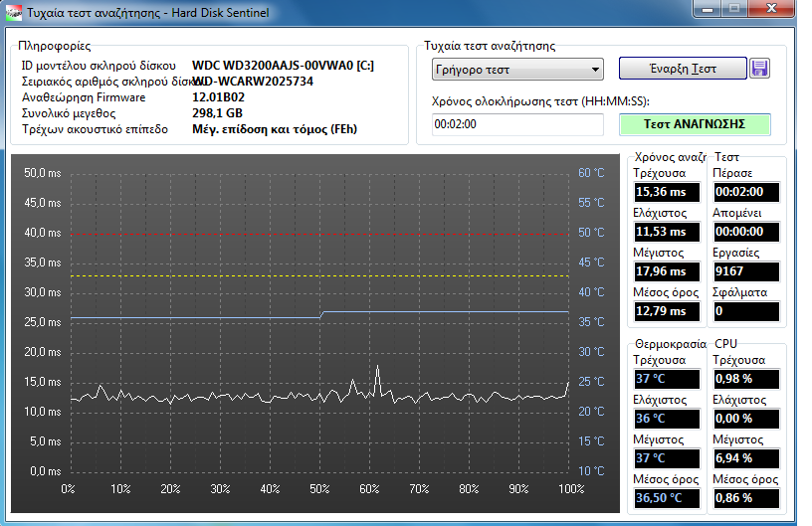Minimize the Hard Disk Sentinel window
Viewport: 812px width, 526px height.
tap(709, 9)
